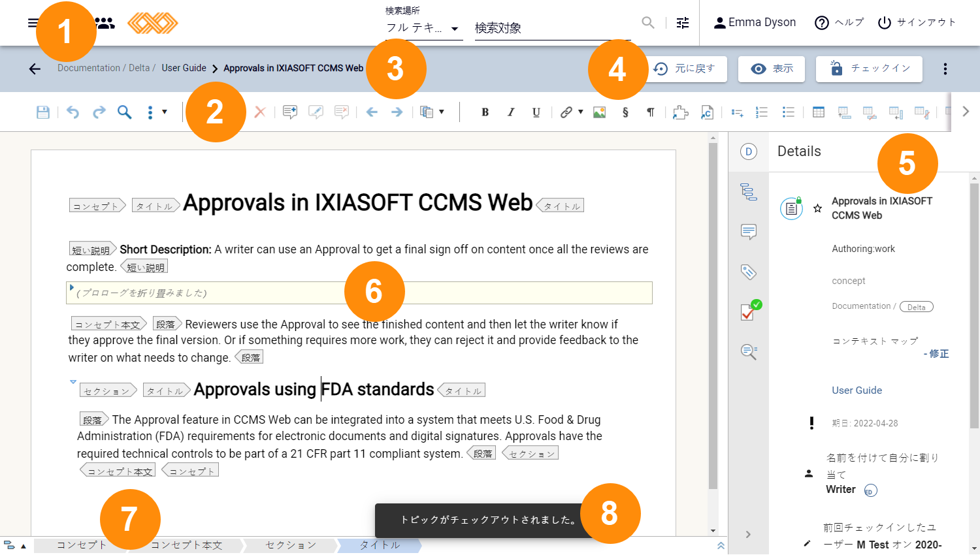Image resolution: width=980 pixels, height=555 pixels.
Task: Collapse the Approvals using FDA standards section
Action: pos(73,382)
